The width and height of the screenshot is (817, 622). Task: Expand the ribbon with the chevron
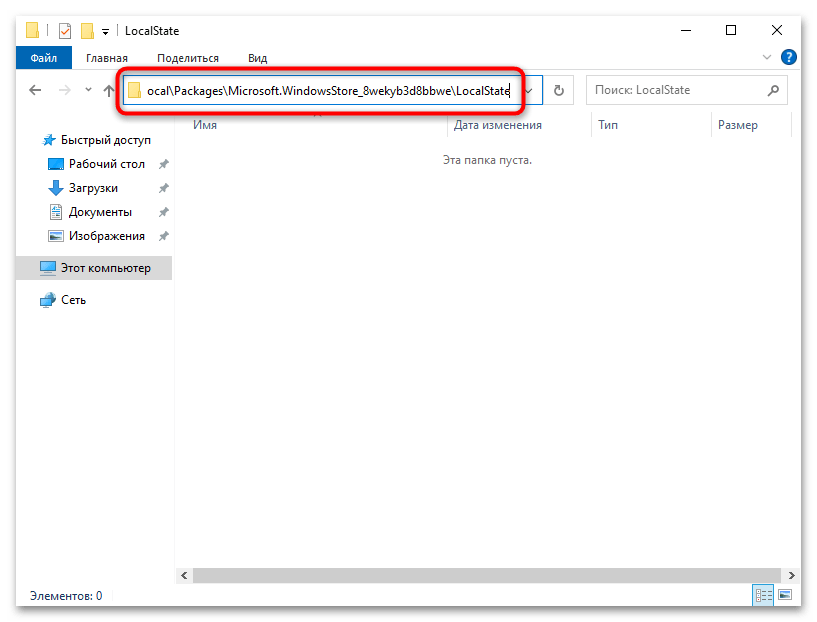click(766, 57)
